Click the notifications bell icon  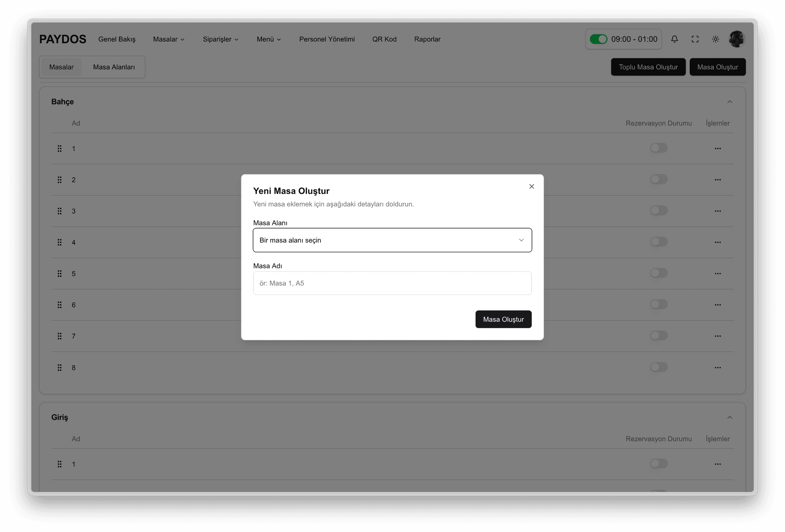coord(674,39)
